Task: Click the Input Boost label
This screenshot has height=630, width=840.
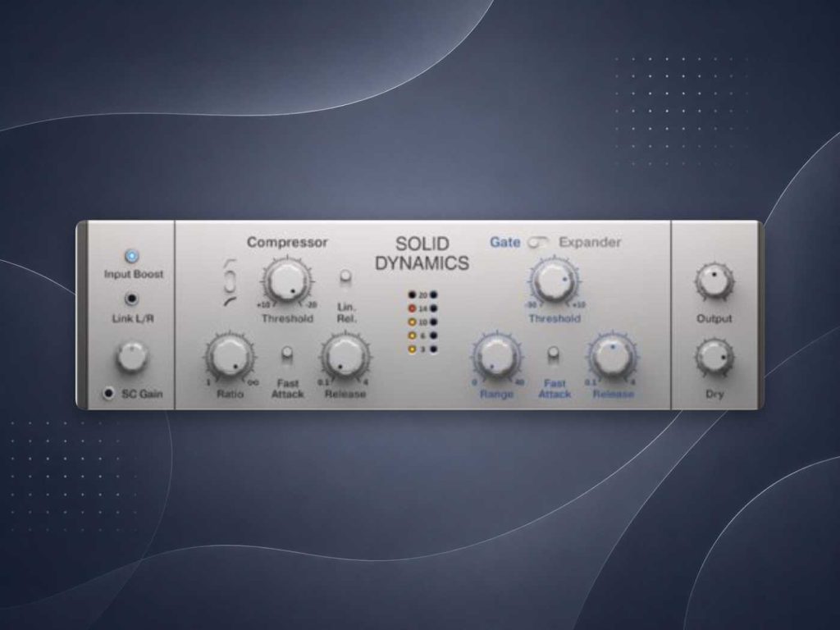Action: (134, 274)
